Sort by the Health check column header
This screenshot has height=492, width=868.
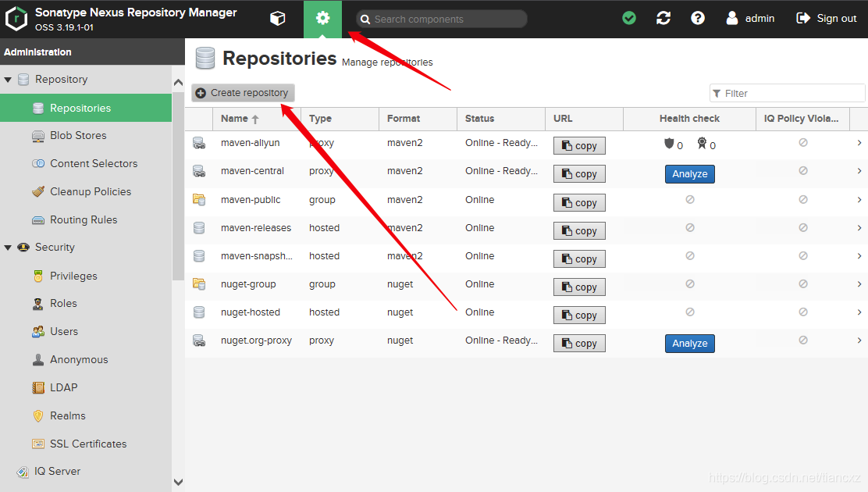click(x=689, y=119)
